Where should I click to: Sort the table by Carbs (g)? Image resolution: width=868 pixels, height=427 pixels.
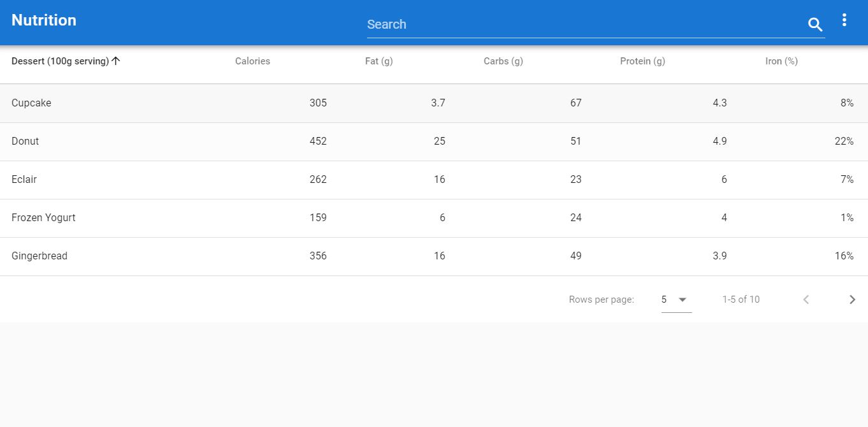[503, 61]
